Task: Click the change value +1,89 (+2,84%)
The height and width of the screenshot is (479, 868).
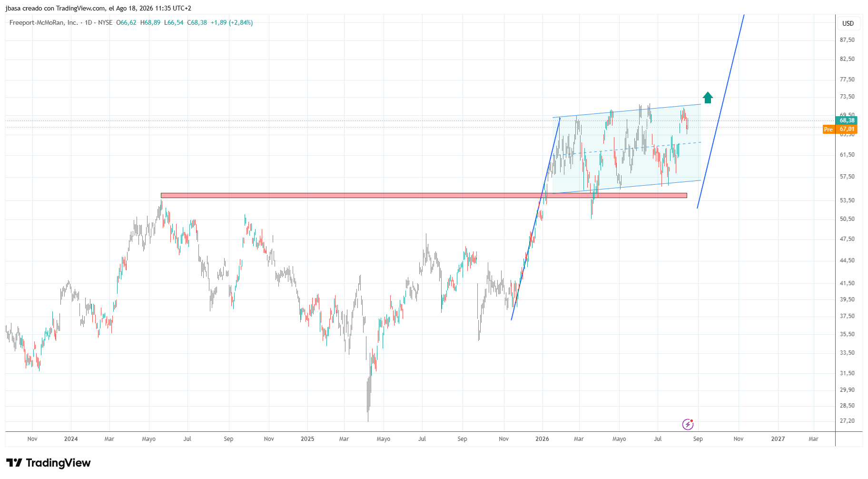Action: [x=232, y=22]
